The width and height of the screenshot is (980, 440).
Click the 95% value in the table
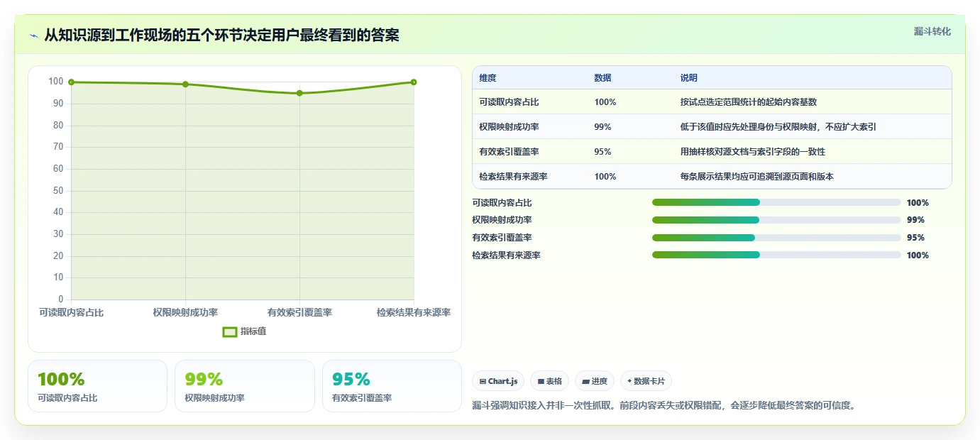tap(602, 152)
